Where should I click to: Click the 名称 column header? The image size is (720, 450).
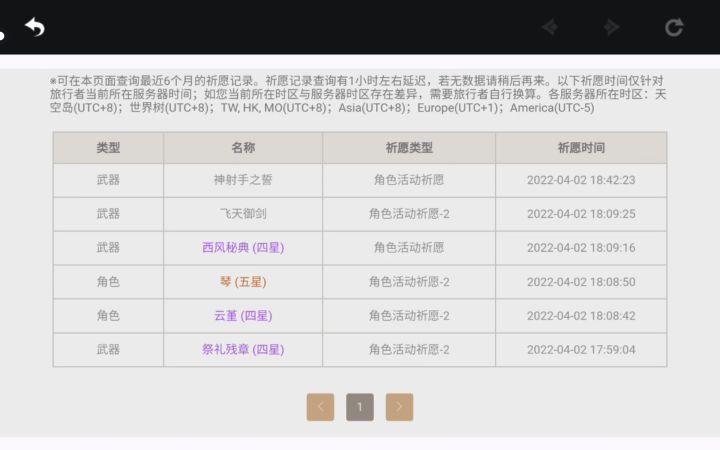click(243, 148)
